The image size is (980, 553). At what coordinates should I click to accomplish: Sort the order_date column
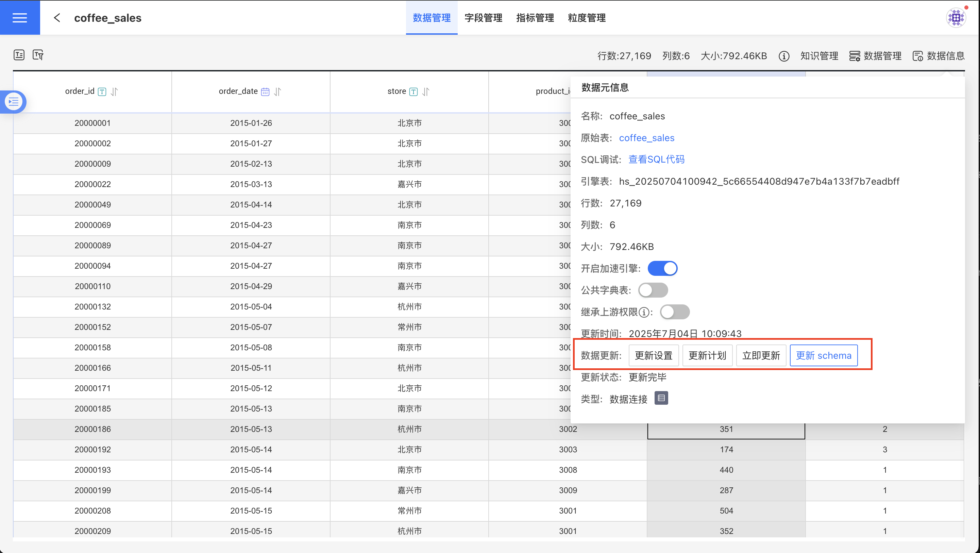[x=278, y=91]
